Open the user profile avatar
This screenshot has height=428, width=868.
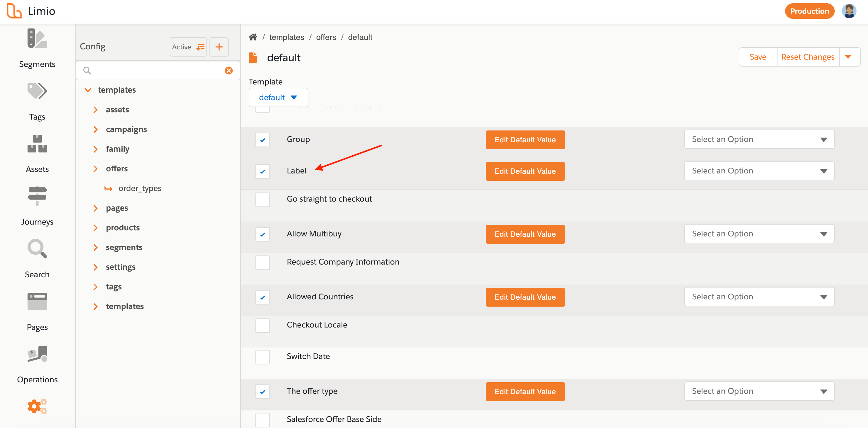(849, 11)
